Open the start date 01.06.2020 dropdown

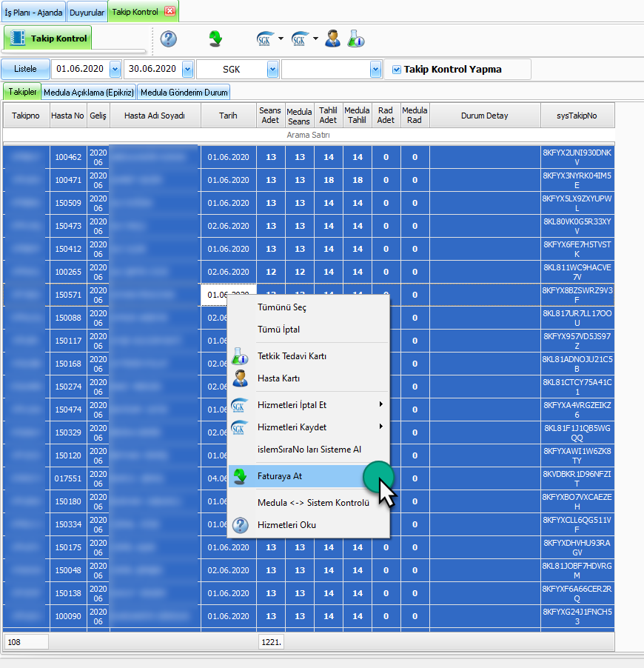115,70
